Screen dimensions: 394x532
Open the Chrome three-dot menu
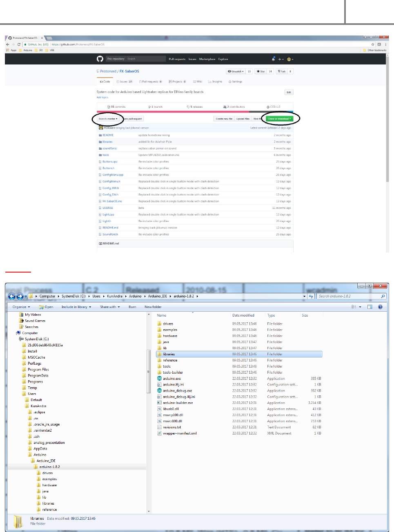[x=386, y=44]
